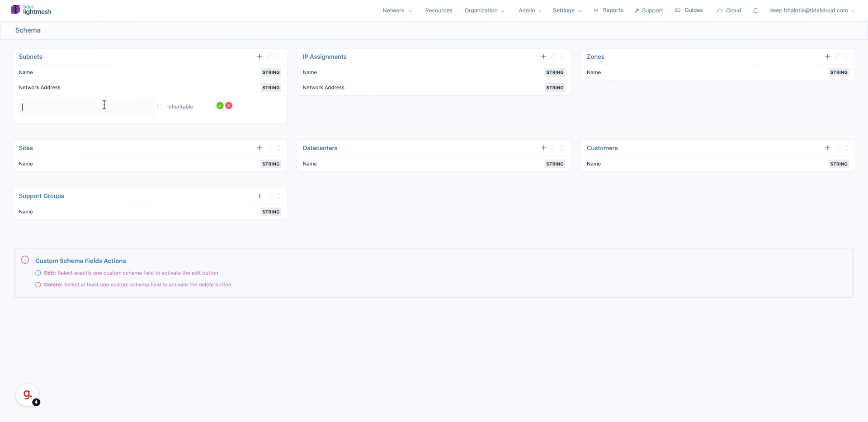Viewport: 868px width, 422px height.
Task: Click the tidal lightmesh logo
Action: tap(31, 10)
